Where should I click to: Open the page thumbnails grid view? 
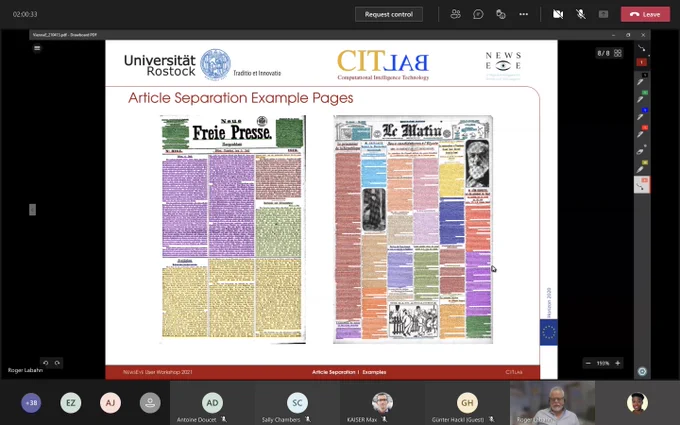[618, 53]
